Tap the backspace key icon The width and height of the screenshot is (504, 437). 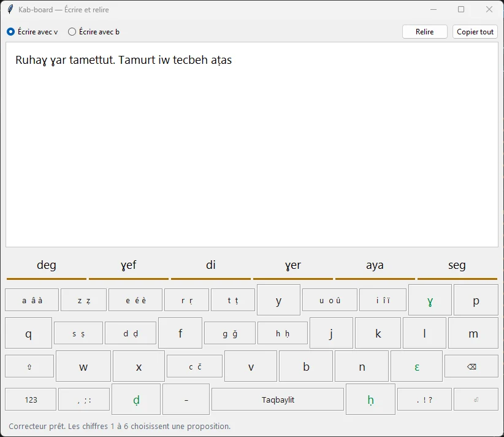[x=472, y=366]
